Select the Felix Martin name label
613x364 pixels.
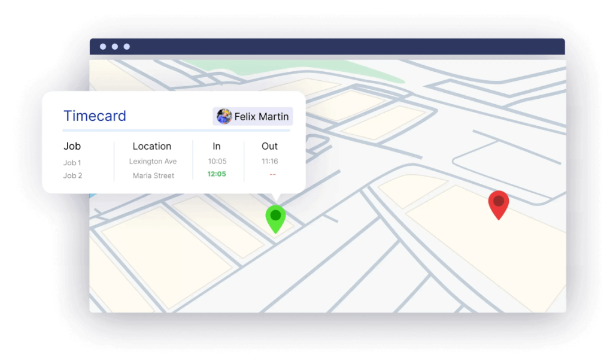coord(261,117)
